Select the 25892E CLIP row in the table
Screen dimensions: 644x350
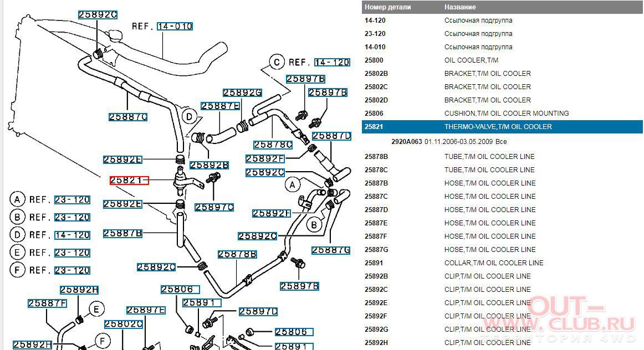point(502,303)
